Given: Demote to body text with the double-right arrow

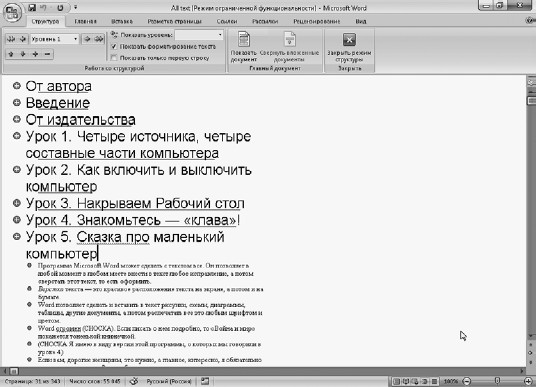Looking at the screenshot, I should pyautogui.click(x=99, y=39).
